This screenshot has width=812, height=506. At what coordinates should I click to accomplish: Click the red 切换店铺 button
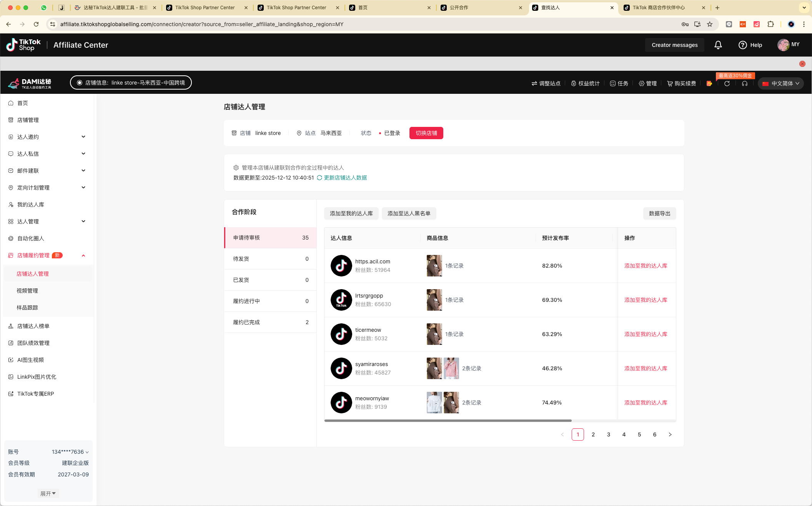[426, 133]
